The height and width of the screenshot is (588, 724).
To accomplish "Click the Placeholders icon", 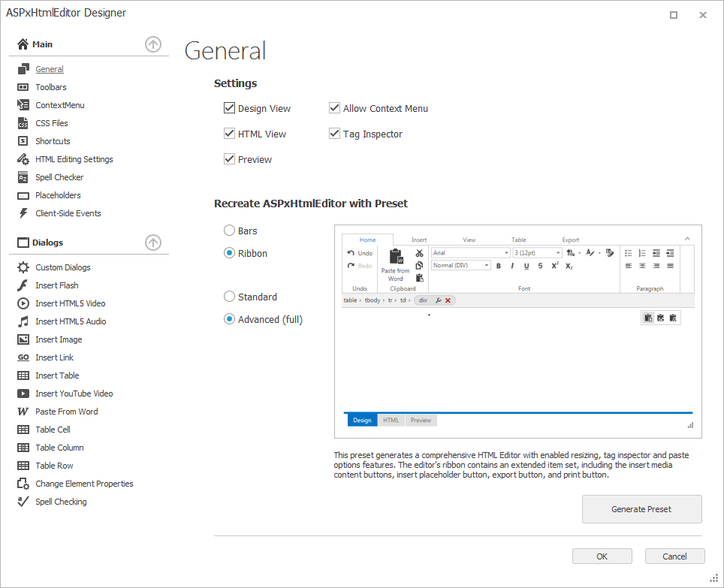I will pyautogui.click(x=23, y=196).
